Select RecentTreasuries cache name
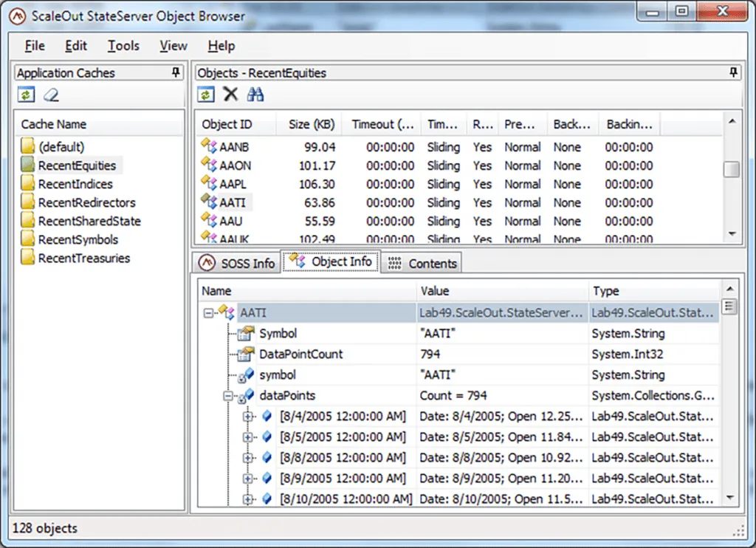The height and width of the screenshot is (548, 756). tap(84, 258)
